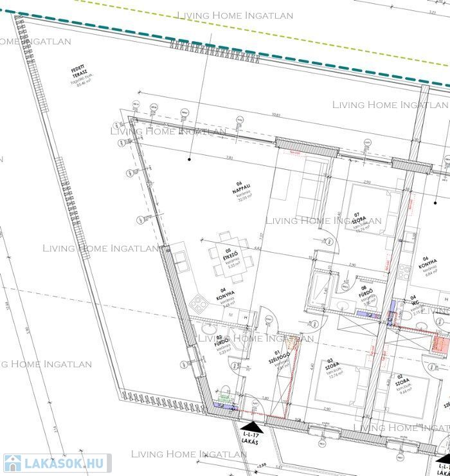The width and height of the screenshot is (450, 476).
Task: Click the black L-L-17 entrance arrow
Action: (x=251, y=426)
